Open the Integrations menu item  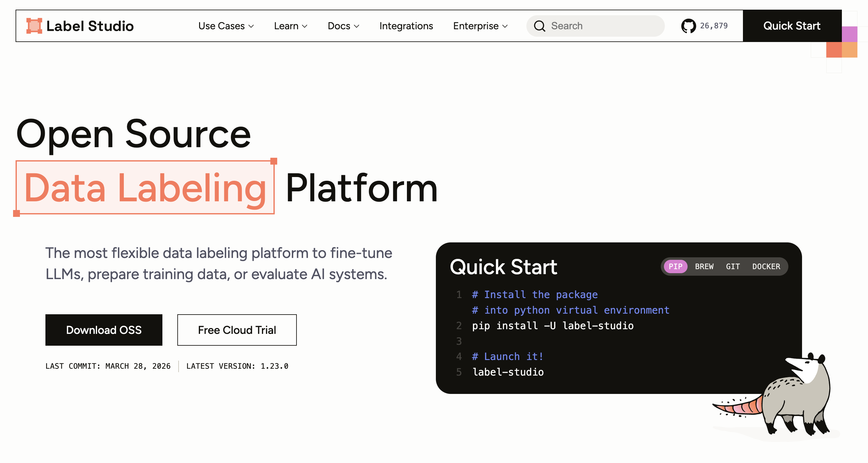pyautogui.click(x=406, y=26)
